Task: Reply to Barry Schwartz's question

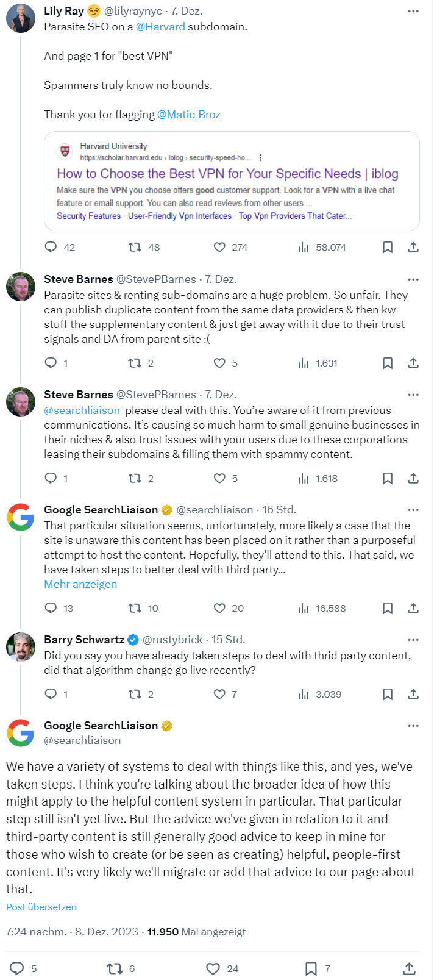Action: (51, 693)
